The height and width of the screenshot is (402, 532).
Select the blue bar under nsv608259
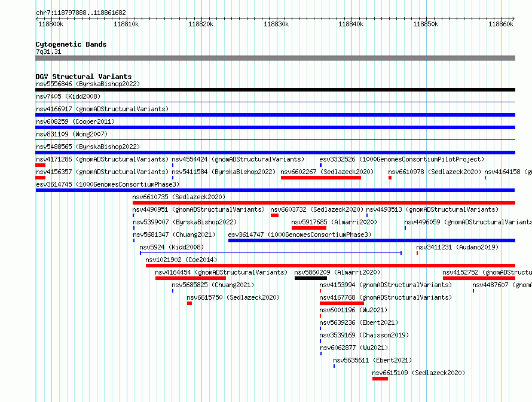coord(275,127)
